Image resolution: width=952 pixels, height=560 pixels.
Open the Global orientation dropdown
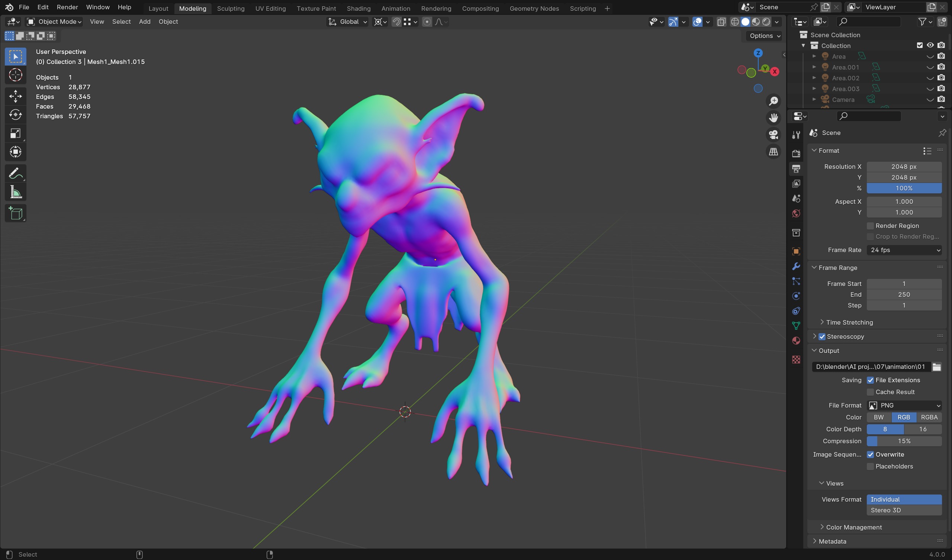tap(347, 22)
